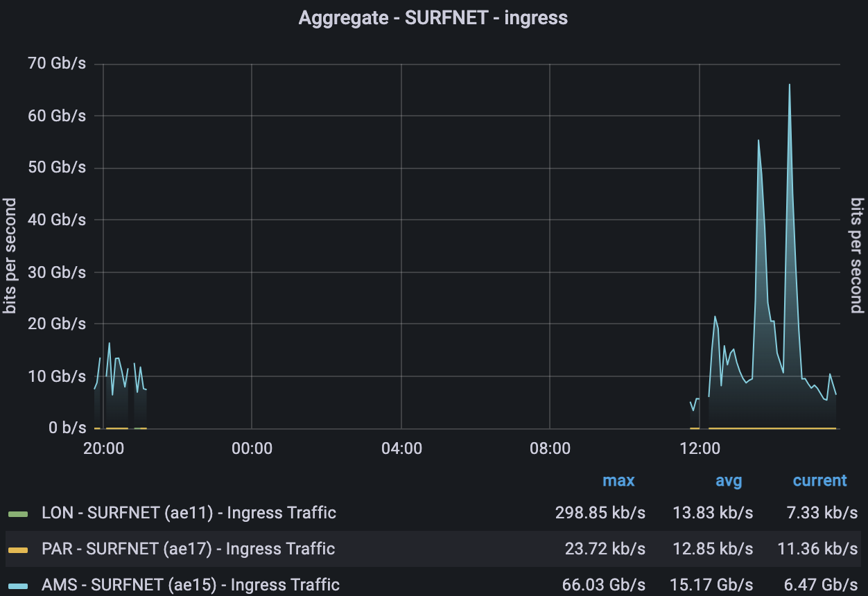Click the 30 Gb/s y-axis label
868x596 pixels.
point(58,272)
